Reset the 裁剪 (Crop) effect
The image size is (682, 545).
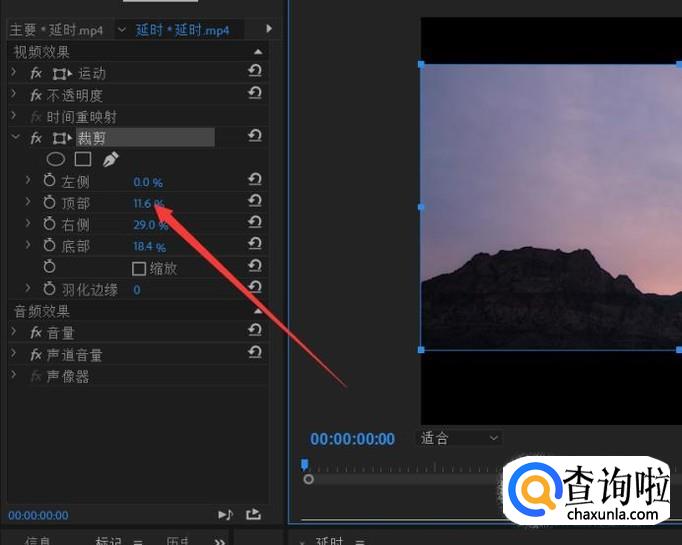(x=255, y=136)
